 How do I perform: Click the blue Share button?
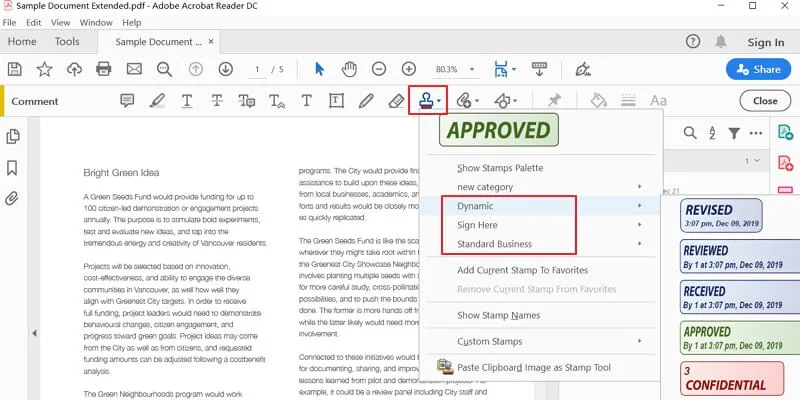coord(758,69)
